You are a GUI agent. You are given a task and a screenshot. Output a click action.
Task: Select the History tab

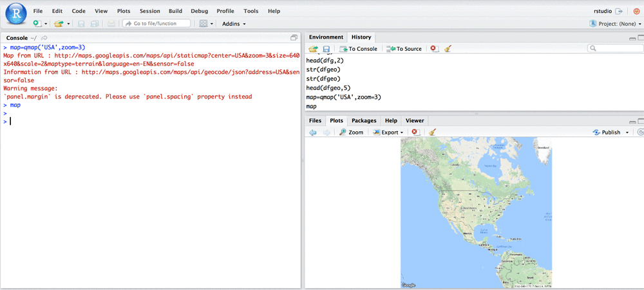(361, 37)
